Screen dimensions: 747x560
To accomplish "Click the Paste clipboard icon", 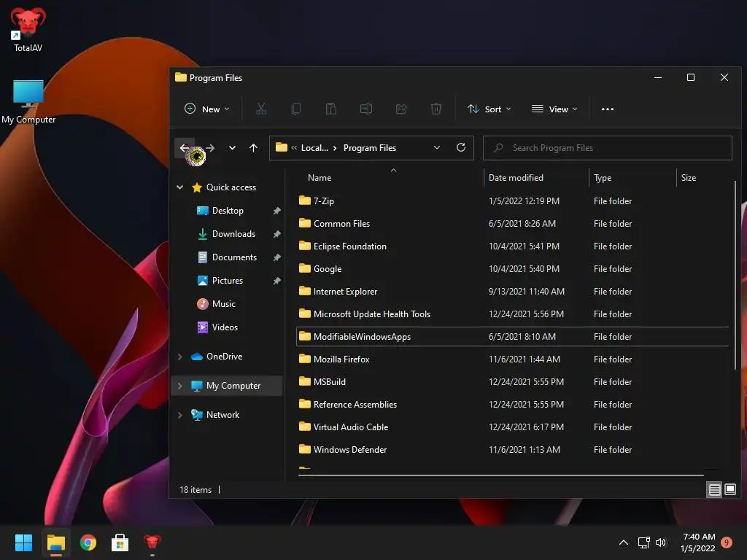I will tap(330, 109).
